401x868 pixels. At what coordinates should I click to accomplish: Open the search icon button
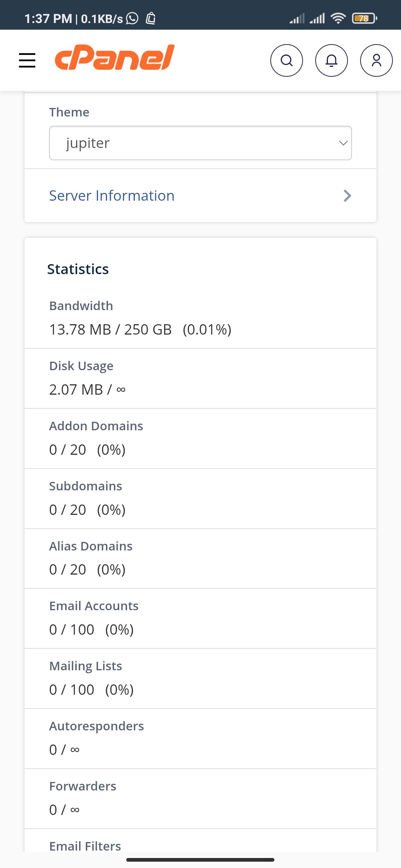tap(286, 60)
